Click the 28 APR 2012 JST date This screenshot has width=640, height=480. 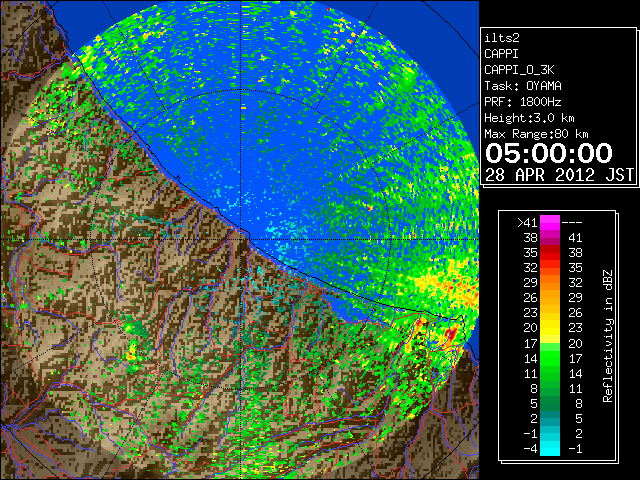click(559, 175)
